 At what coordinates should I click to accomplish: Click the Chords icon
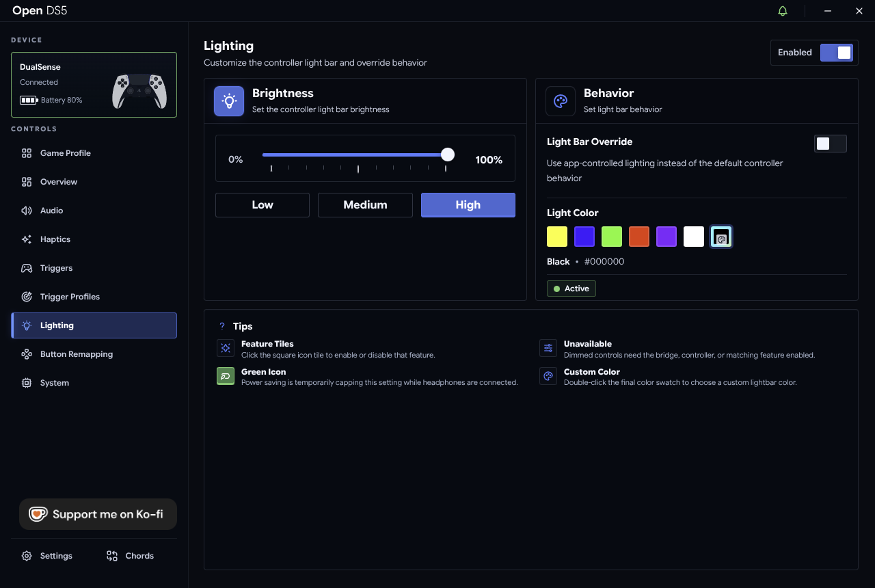pyautogui.click(x=112, y=556)
